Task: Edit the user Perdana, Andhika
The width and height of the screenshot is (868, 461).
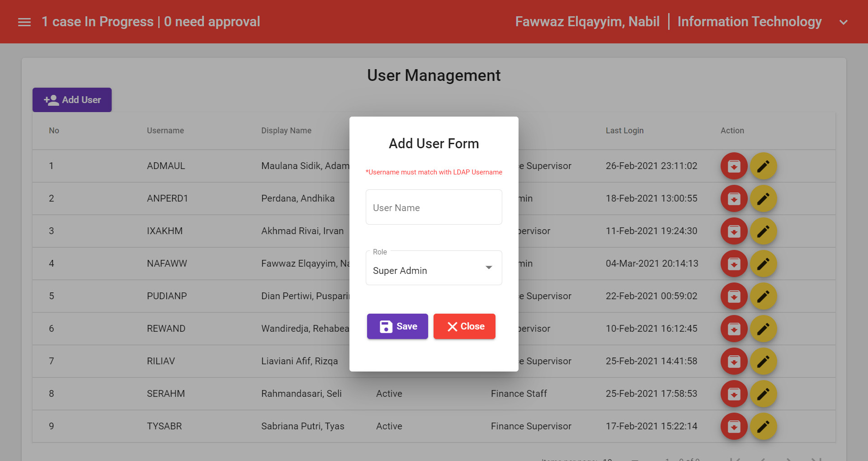Action: coord(764,198)
